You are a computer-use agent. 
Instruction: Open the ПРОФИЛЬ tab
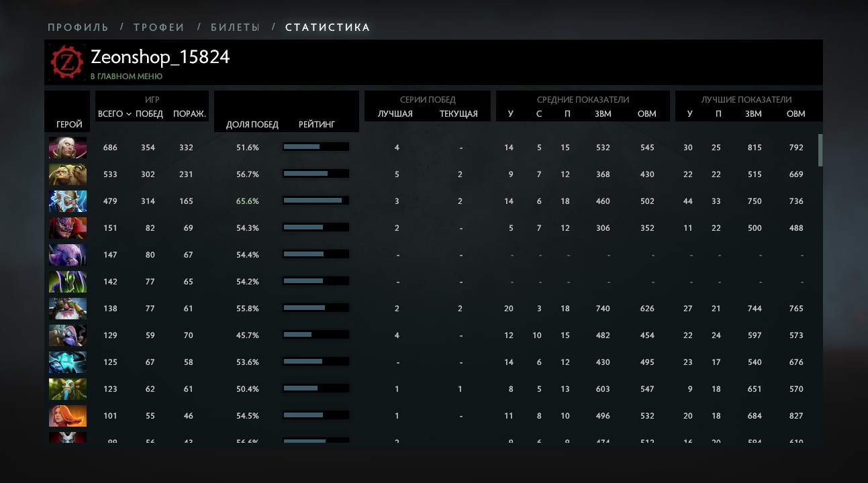tap(78, 28)
